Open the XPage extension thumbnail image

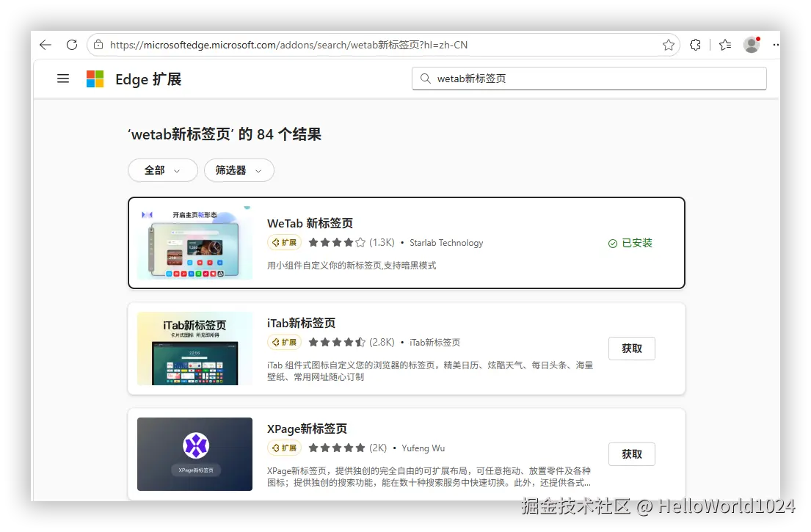[x=195, y=454]
